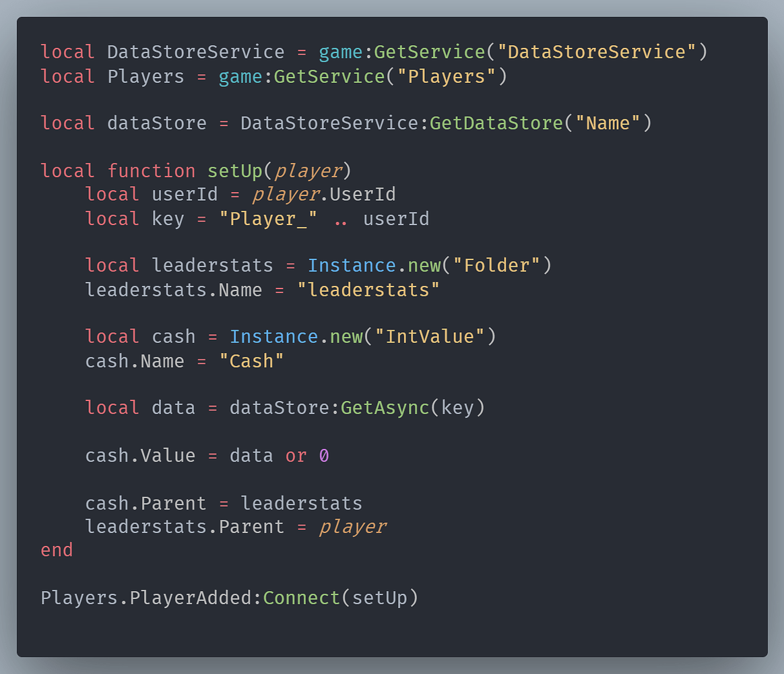This screenshot has width=784, height=674.
Task: Click the GetAsync method call
Action: tap(384, 407)
